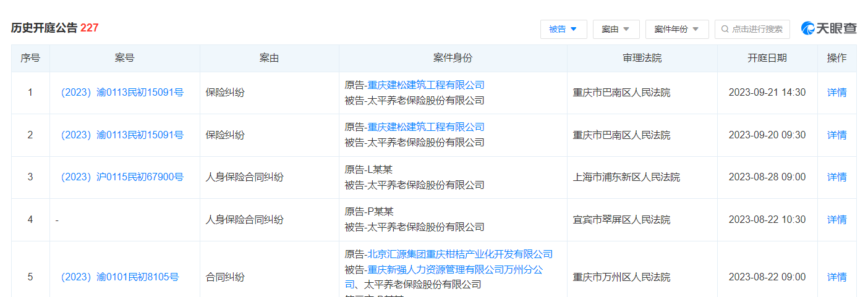Click the 天眼查 logo
The width and height of the screenshot is (868, 297).
pyautogui.click(x=828, y=28)
